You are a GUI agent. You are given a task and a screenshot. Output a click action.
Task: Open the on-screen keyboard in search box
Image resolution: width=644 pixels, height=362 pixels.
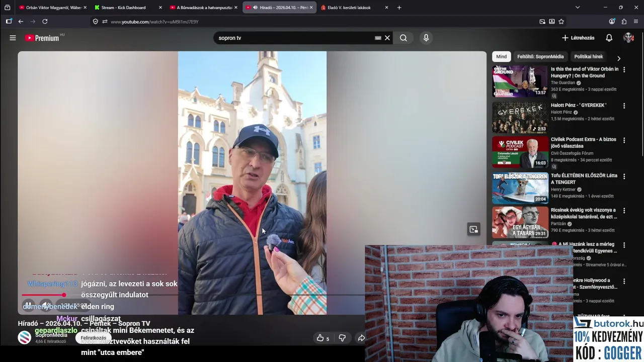[378, 38]
